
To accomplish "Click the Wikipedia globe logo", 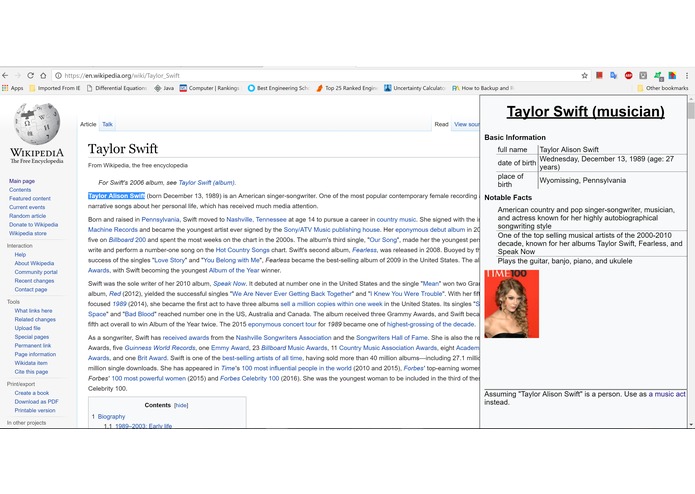I will tap(37, 124).
